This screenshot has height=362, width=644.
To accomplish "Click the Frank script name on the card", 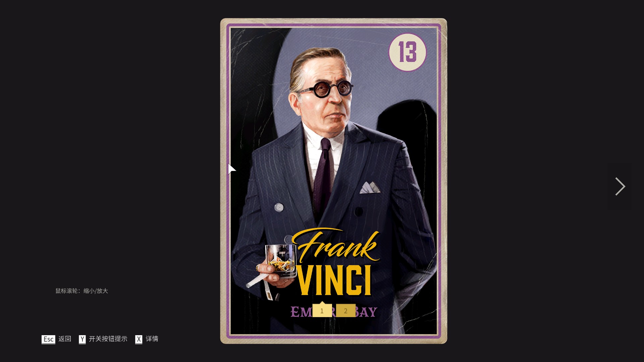I will (336, 246).
